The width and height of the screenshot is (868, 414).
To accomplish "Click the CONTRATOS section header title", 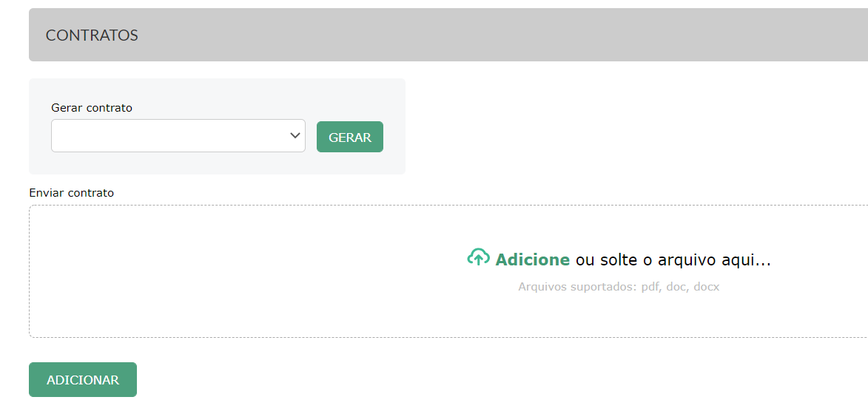I will tap(92, 35).
